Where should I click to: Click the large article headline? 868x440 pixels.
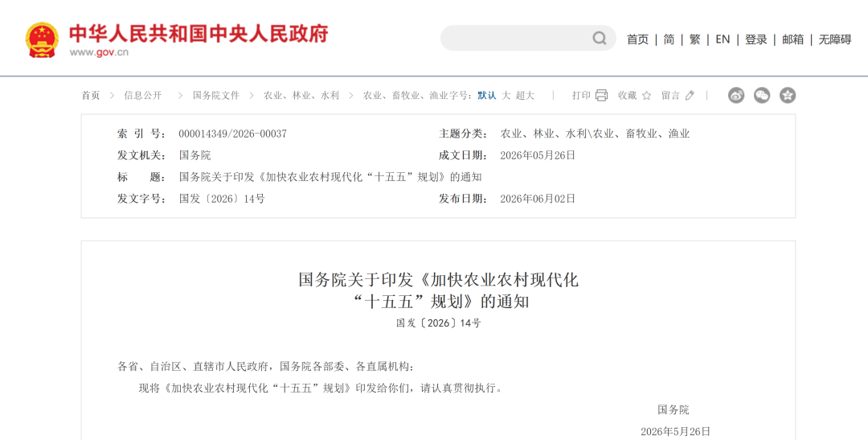pyautogui.click(x=439, y=290)
